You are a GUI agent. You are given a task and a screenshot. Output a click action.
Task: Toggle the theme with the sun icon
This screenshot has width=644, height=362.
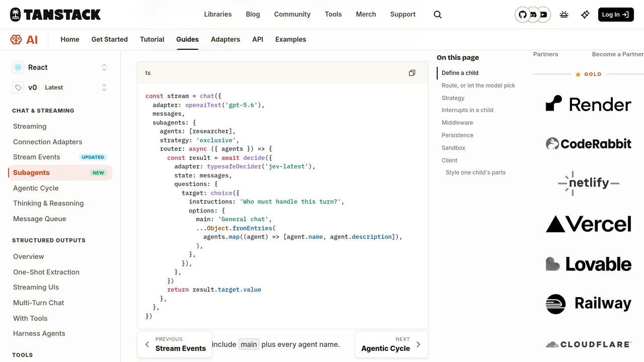click(564, 15)
